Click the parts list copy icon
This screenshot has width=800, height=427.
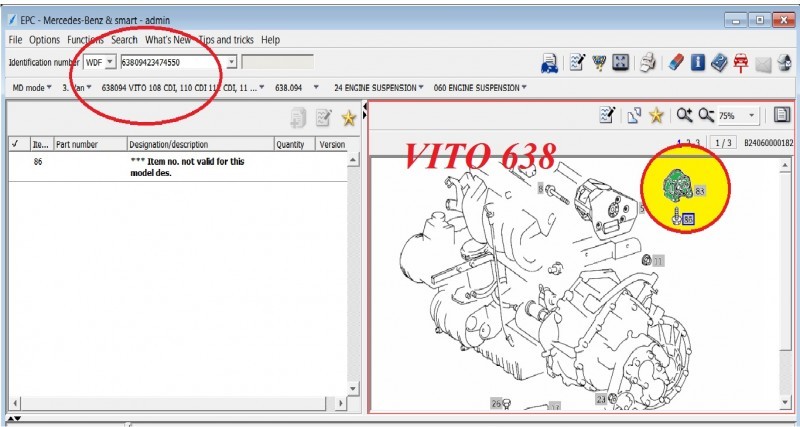[x=298, y=118]
